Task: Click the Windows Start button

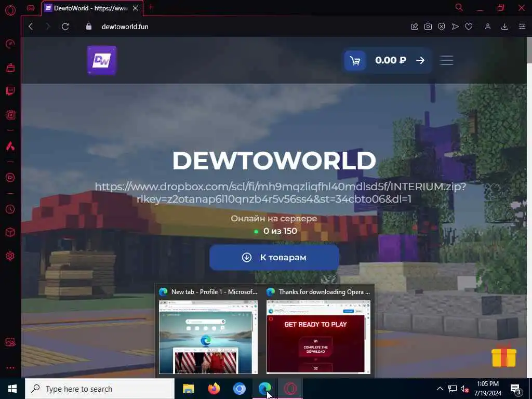Action: (12, 389)
